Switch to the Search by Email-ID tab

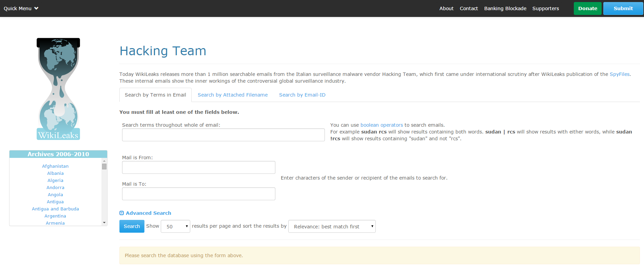302,95
